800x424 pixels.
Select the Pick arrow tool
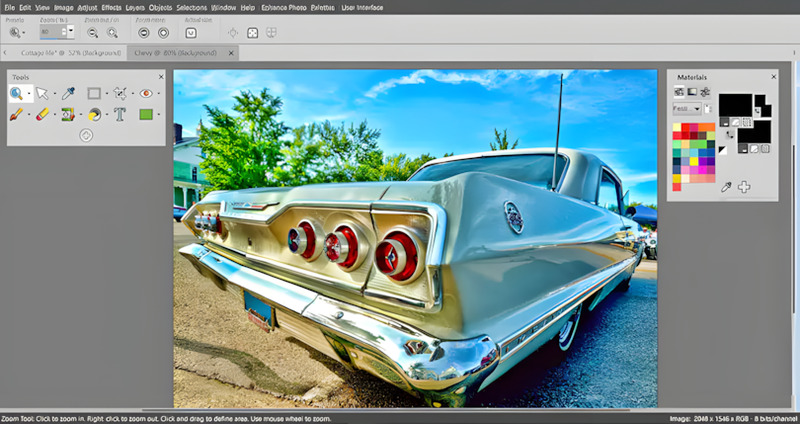click(42, 94)
